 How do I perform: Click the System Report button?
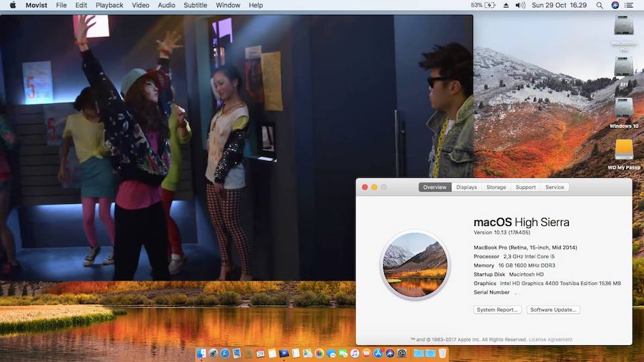[x=497, y=310]
